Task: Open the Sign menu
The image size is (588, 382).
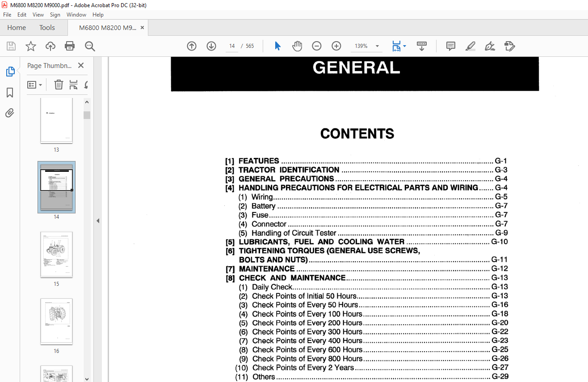Action: (55, 15)
